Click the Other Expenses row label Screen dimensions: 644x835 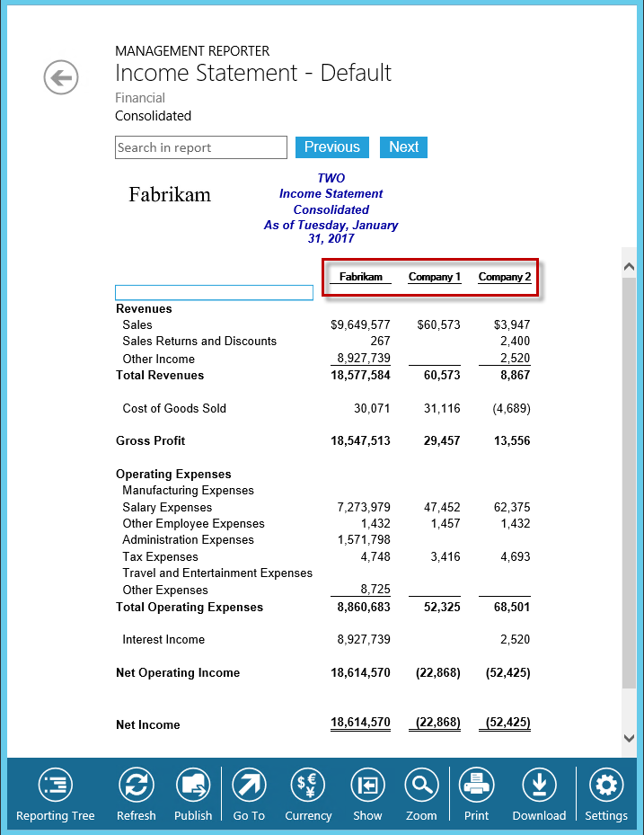165,590
